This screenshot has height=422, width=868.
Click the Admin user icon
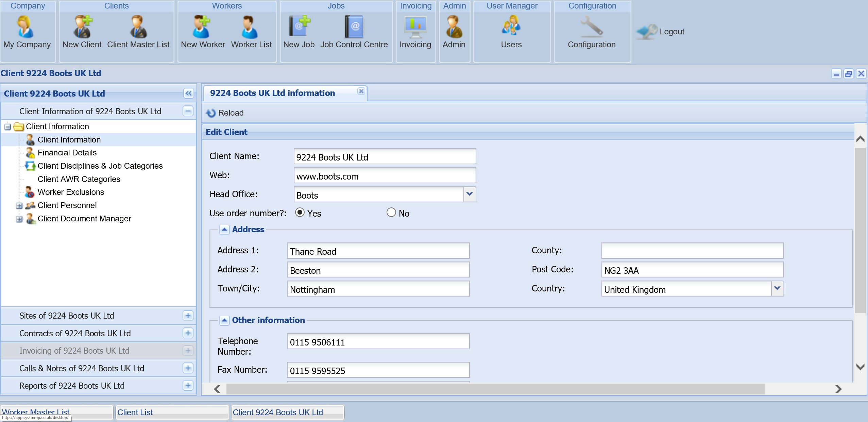454,27
